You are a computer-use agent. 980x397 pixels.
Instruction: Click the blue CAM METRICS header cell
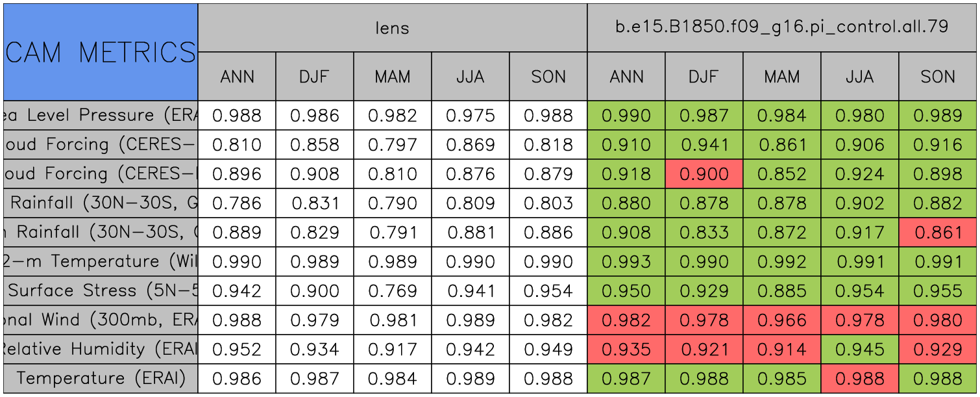(x=101, y=52)
